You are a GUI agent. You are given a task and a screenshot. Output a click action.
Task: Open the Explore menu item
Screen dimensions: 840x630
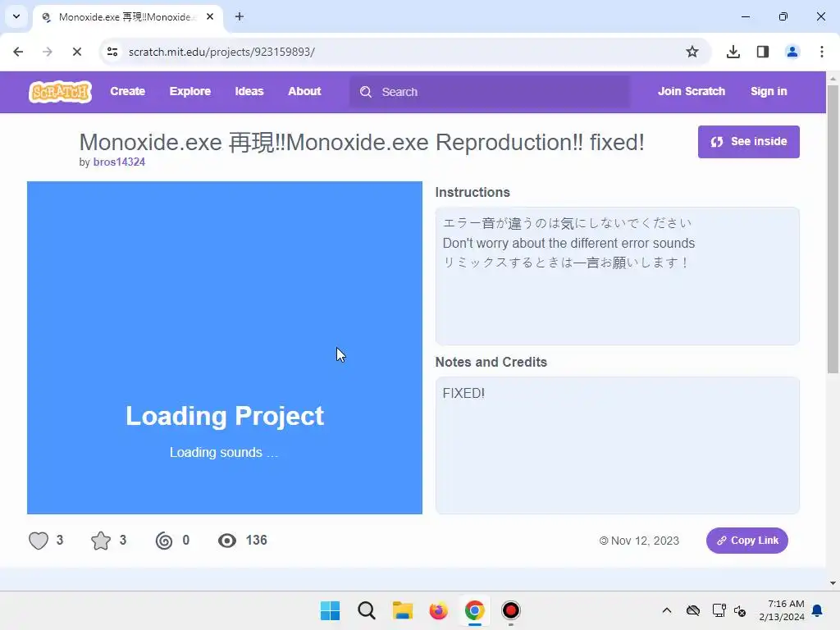190,92
